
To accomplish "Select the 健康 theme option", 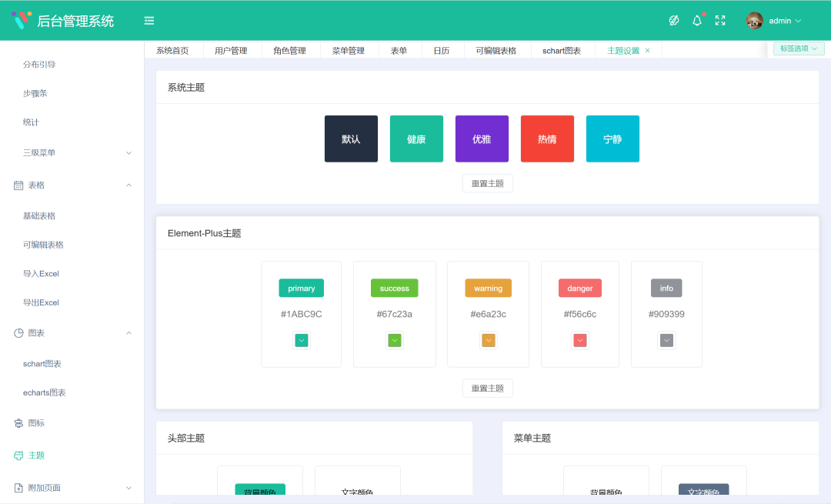I will 416,139.
